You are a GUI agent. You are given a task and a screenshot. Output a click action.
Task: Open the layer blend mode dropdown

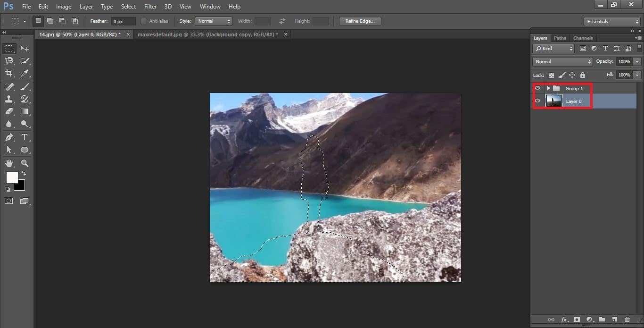click(562, 61)
